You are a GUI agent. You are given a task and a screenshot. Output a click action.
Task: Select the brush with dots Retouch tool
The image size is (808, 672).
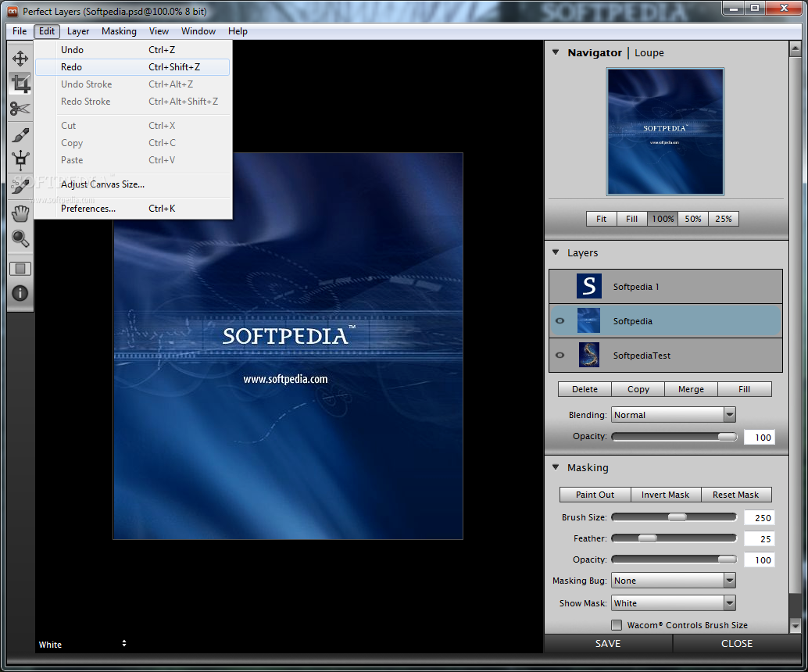pyautogui.click(x=20, y=186)
